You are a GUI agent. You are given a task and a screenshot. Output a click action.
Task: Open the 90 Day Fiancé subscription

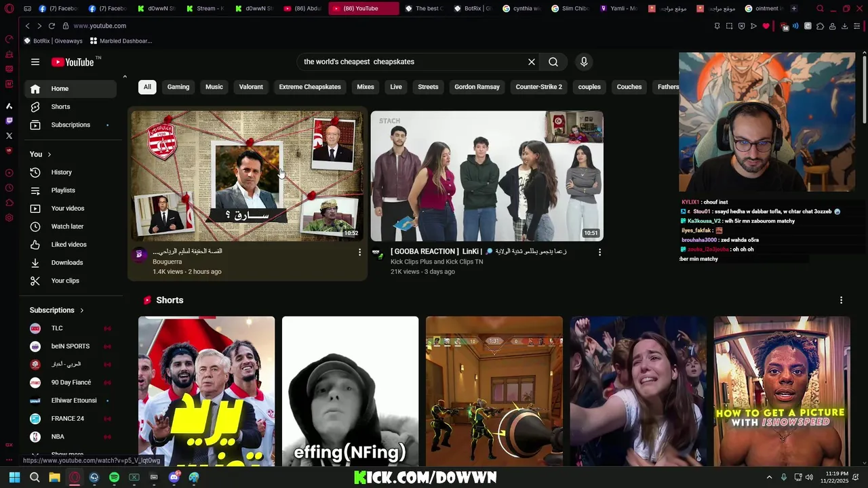click(x=71, y=382)
